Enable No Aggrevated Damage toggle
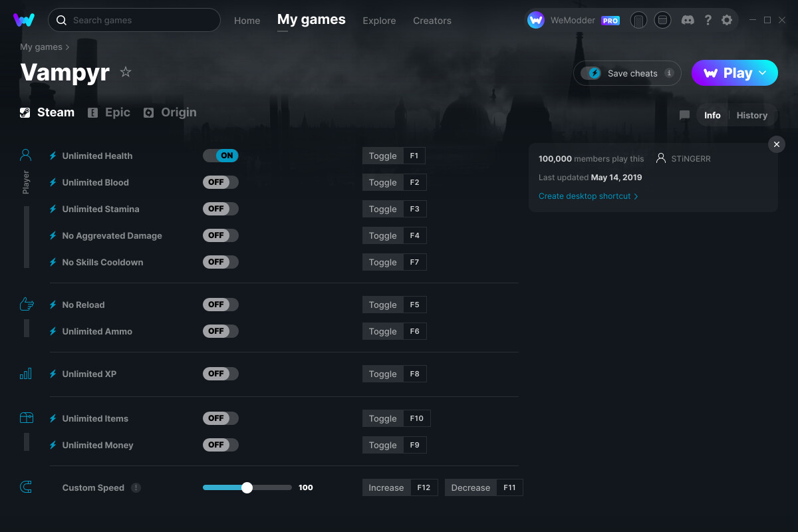 221,235
